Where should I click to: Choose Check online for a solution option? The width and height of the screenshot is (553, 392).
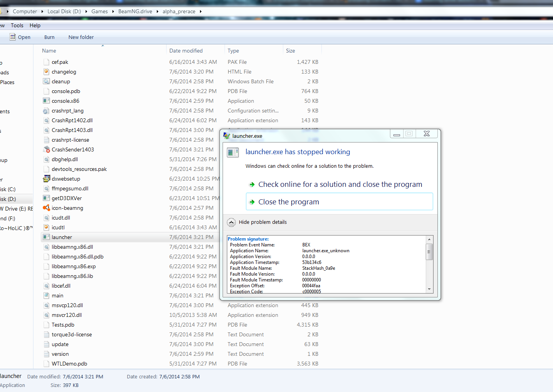340,185
